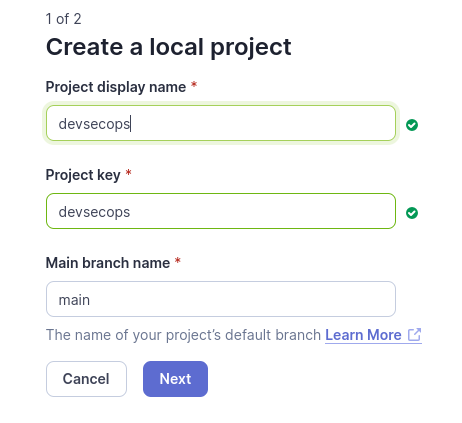
Task: Focus the Project display name input field
Action: click(x=221, y=123)
